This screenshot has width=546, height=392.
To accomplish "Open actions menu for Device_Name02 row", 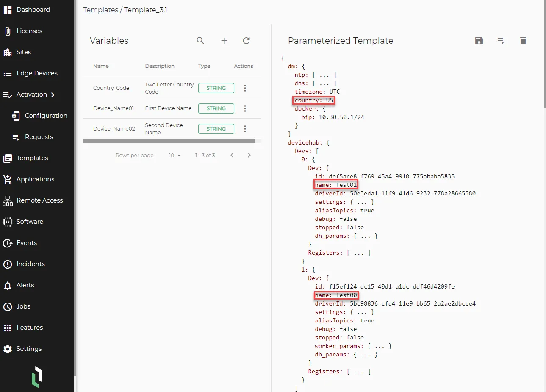I will click(x=245, y=129).
